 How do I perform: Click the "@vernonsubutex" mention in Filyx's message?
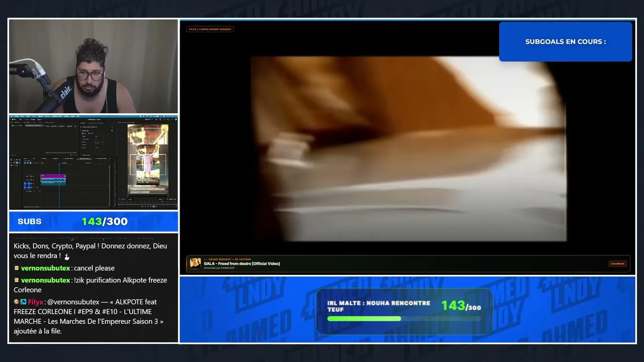click(73, 302)
